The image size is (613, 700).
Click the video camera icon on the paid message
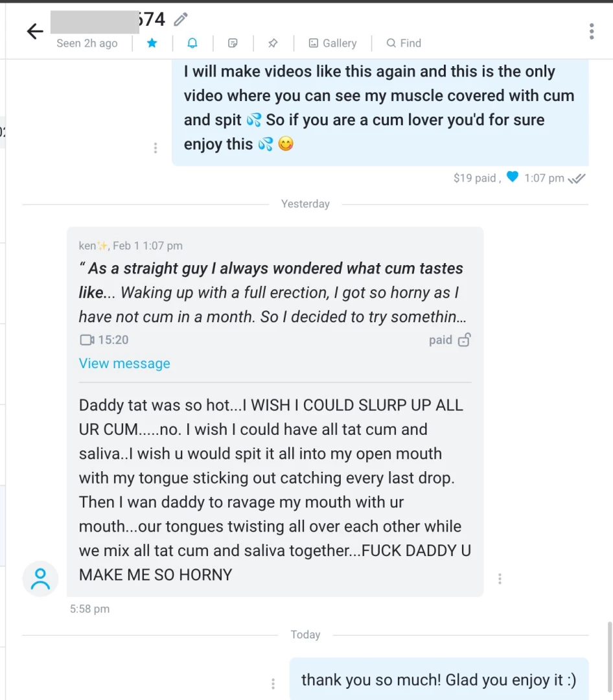coord(86,340)
